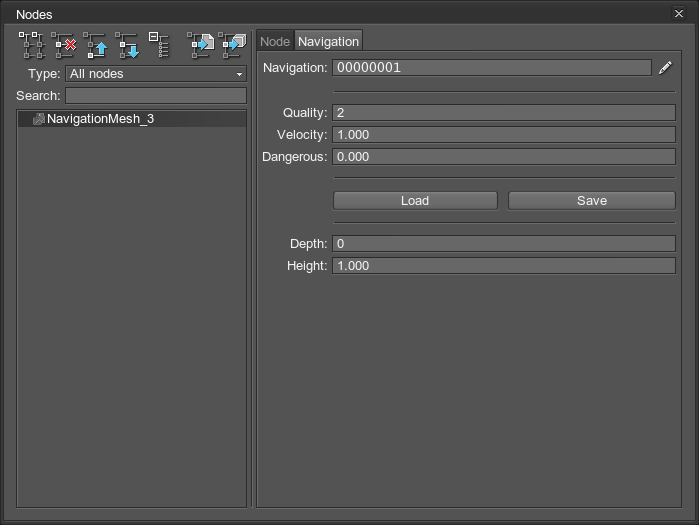Move node up with the up-arrow icon
Screen dimensions: 699x525
(x=96, y=45)
